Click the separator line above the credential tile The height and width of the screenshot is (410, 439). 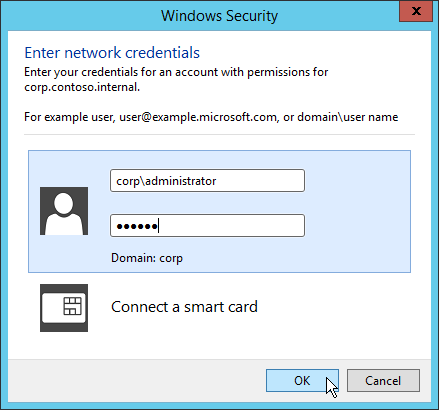click(219, 135)
